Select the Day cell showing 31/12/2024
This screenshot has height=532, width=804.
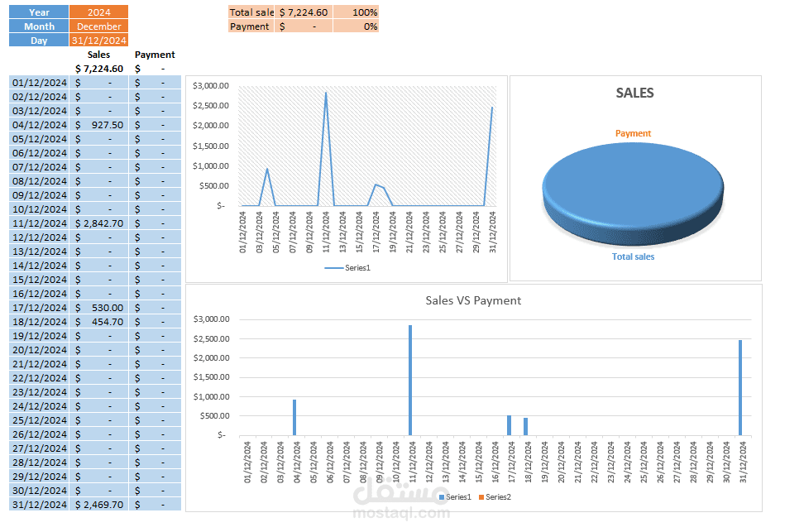click(99, 40)
